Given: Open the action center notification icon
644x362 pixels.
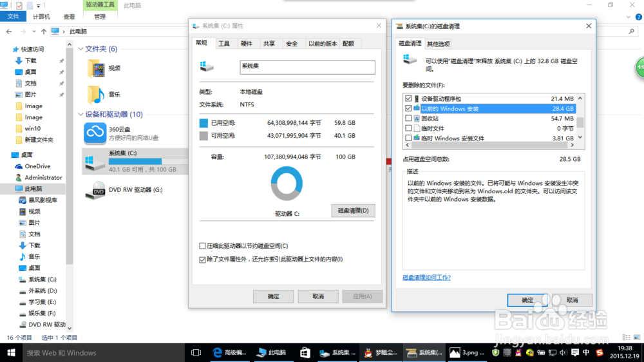Looking at the screenshot, I should 575,352.
